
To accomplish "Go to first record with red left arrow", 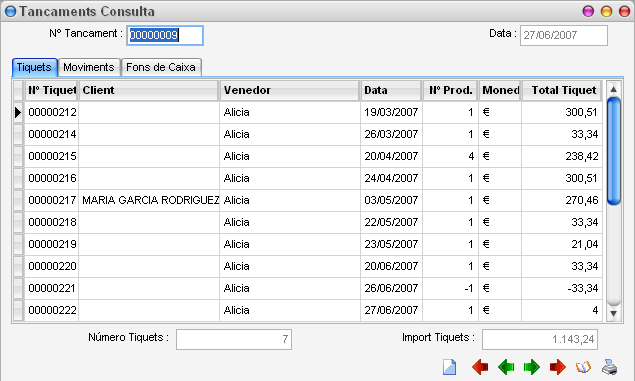I will pyautogui.click(x=480, y=367).
